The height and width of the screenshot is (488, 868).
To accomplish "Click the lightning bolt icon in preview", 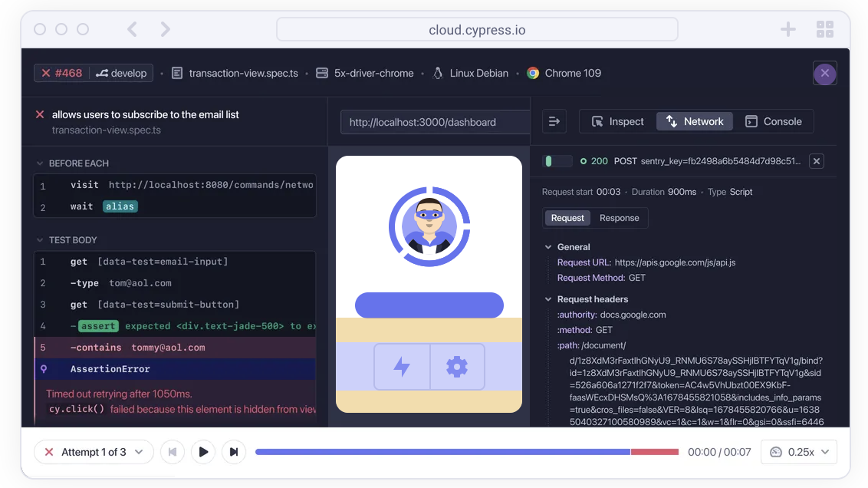I will (402, 367).
